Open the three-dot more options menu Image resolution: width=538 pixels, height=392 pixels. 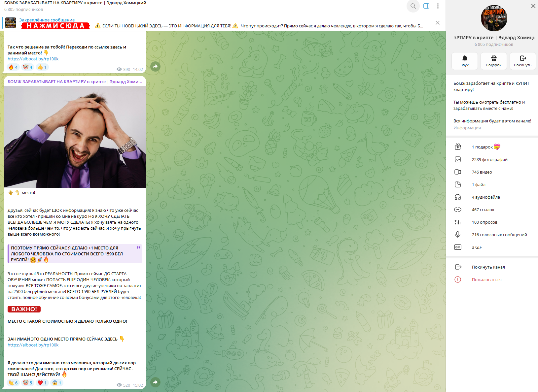pos(438,6)
